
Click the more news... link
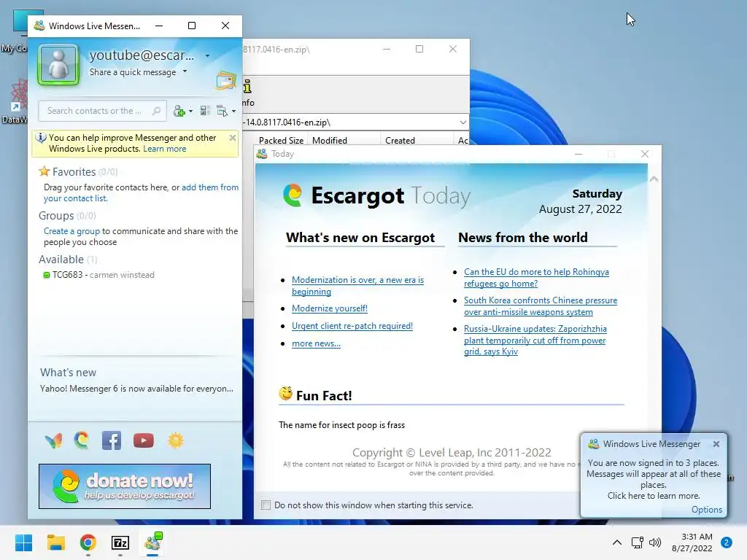[x=316, y=343]
